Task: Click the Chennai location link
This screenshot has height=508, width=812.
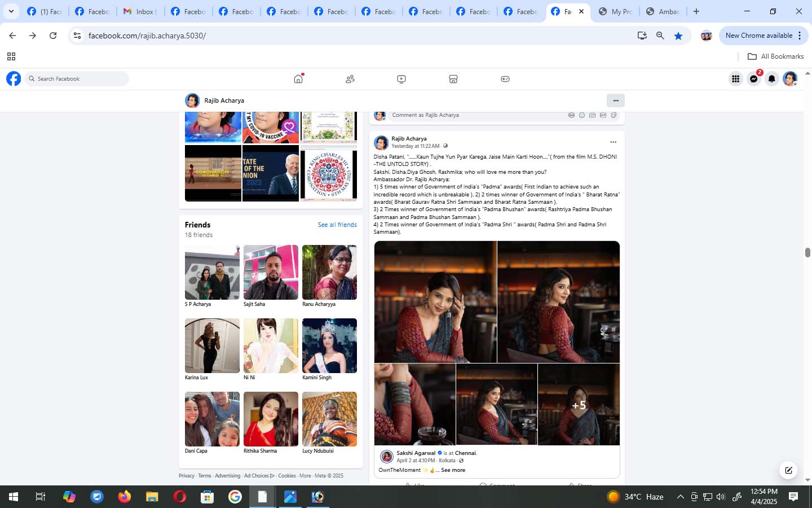Action: (466, 453)
